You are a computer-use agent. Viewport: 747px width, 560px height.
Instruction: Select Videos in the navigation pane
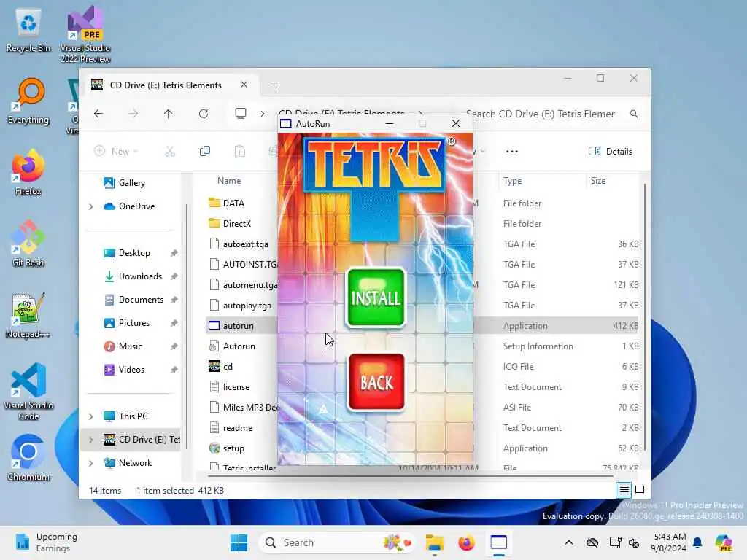(x=131, y=370)
